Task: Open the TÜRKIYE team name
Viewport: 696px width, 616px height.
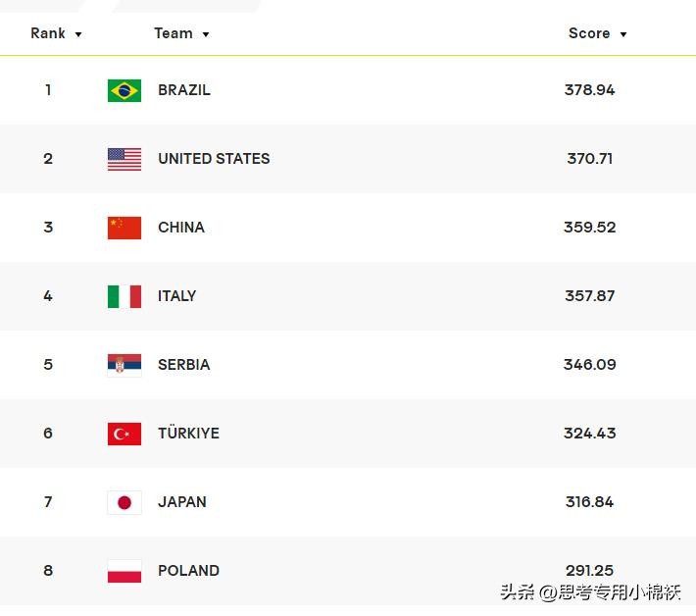Action: coord(188,434)
